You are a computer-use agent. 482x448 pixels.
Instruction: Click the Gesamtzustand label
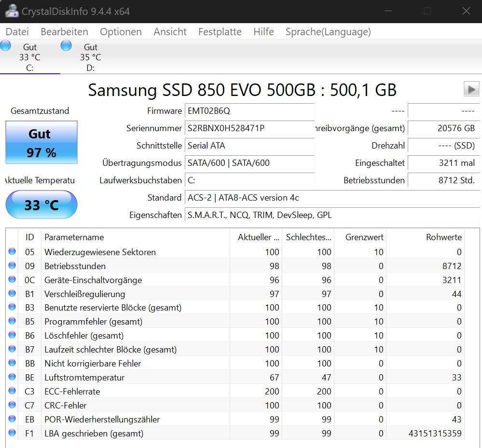tap(40, 110)
